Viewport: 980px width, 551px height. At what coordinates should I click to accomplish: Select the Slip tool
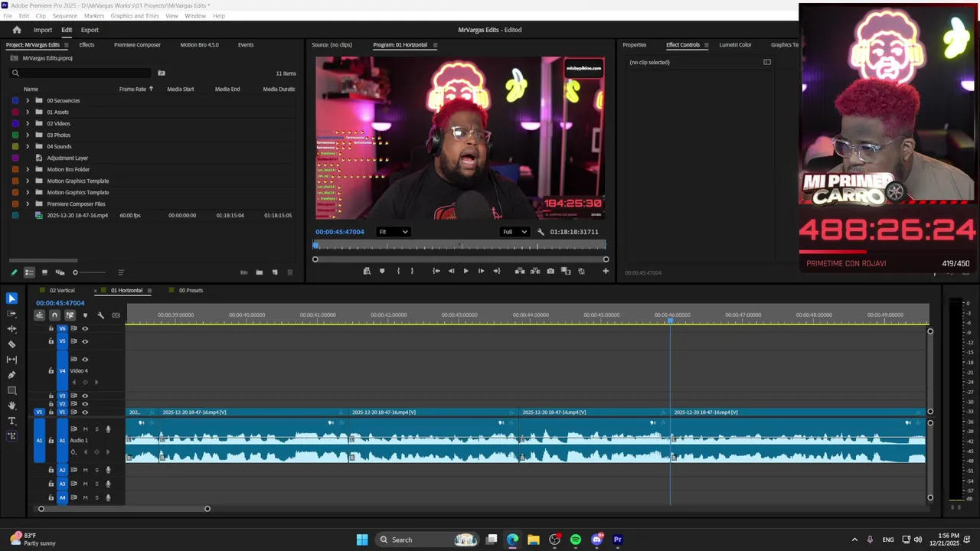pos(11,360)
